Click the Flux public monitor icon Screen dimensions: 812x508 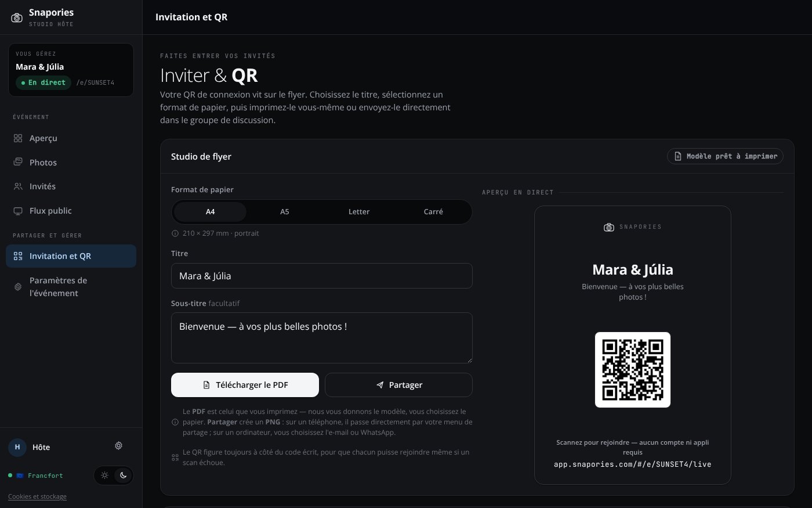tap(18, 211)
